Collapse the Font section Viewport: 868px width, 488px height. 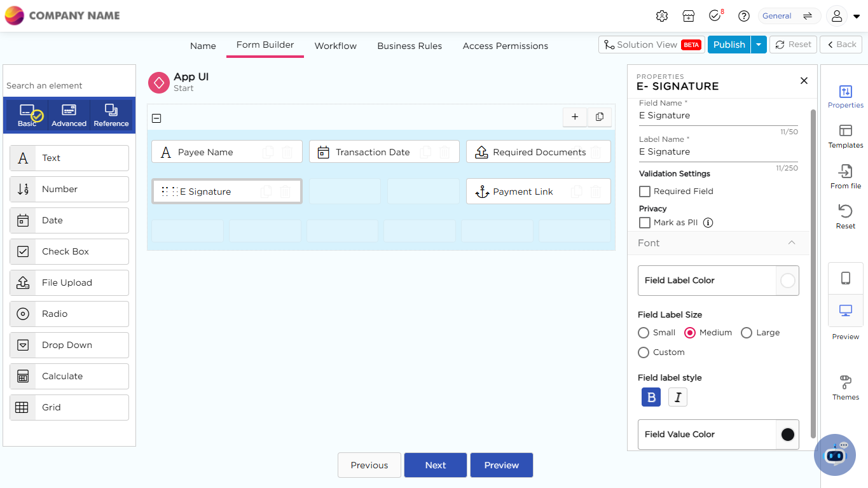click(791, 243)
